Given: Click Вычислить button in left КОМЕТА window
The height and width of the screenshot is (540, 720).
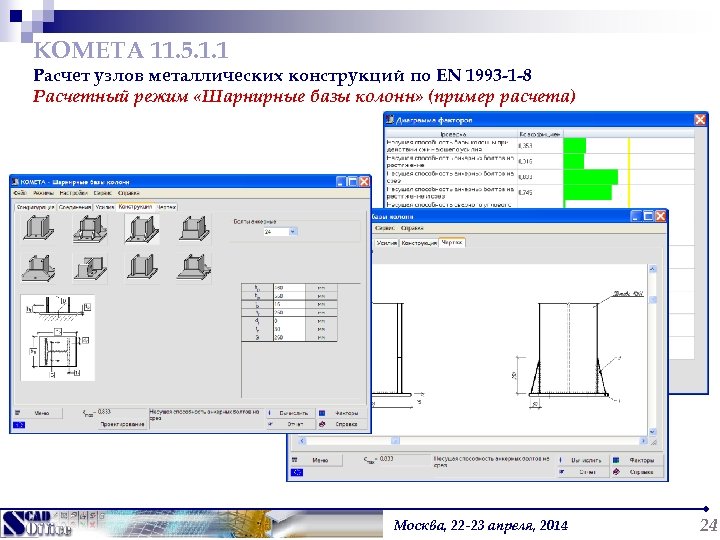Looking at the screenshot, I should click(290, 413).
